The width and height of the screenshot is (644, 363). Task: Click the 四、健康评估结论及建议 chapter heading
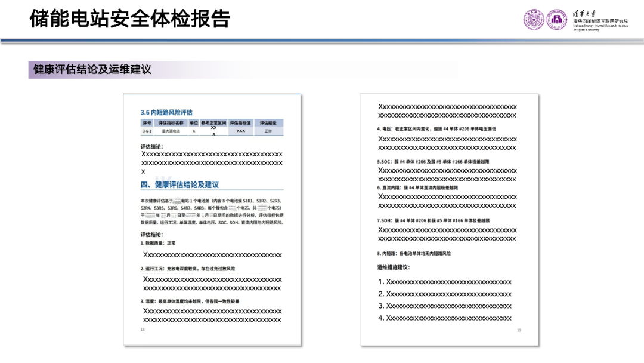179,185
